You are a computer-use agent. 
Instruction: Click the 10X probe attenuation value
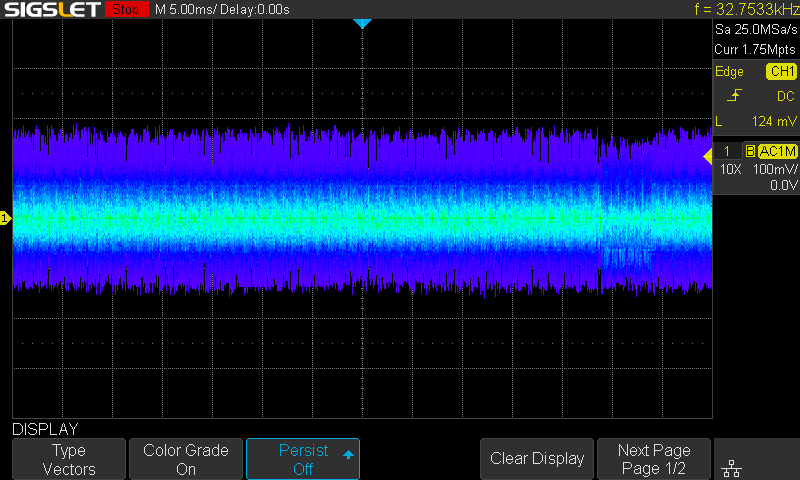tap(730, 169)
